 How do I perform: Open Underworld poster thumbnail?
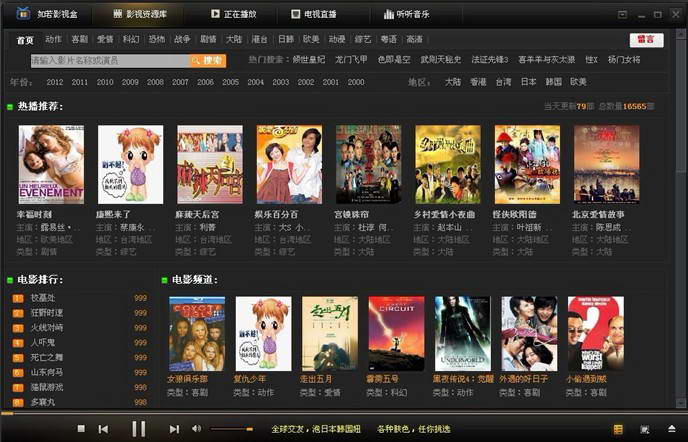tap(463, 334)
